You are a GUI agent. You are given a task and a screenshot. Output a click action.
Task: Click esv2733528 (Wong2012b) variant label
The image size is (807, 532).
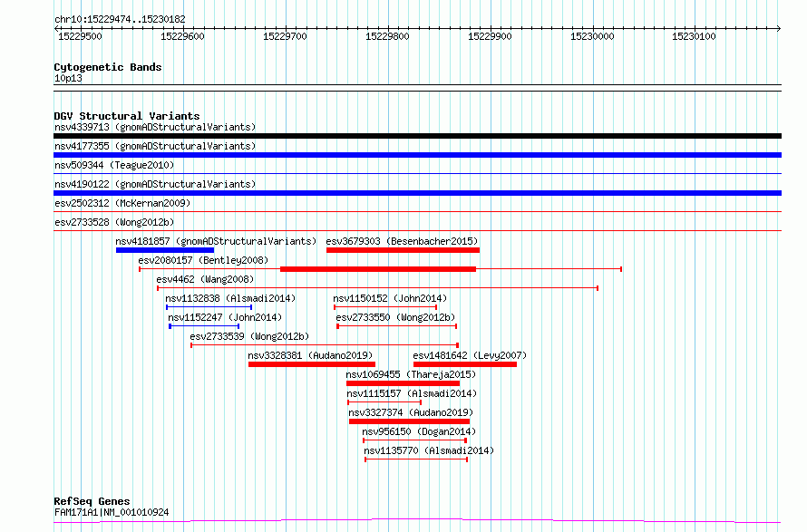click(114, 222)
